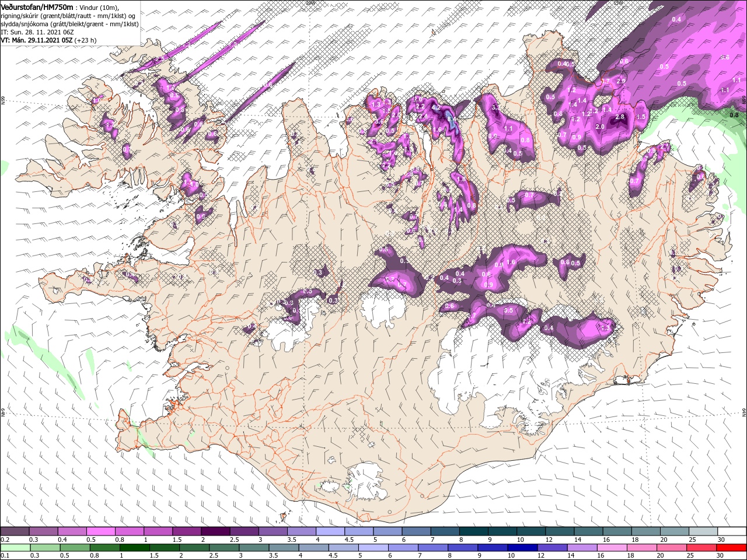Click upper legend swatch between 18 and 20
747x560 pixels.
645,531
